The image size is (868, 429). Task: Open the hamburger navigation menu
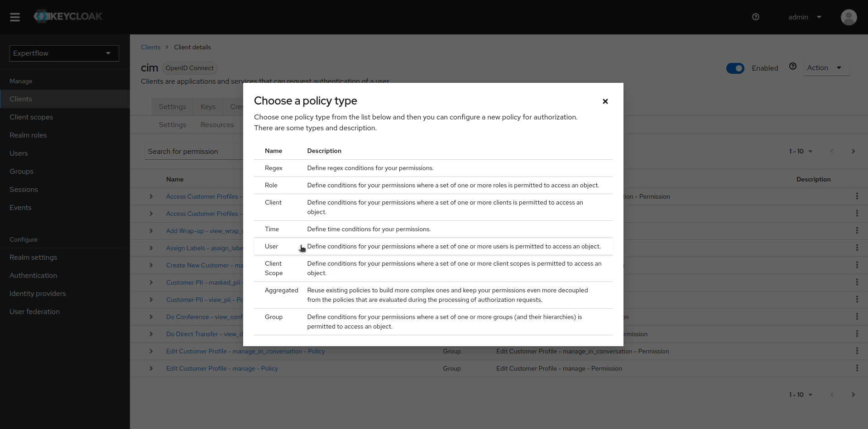pos(15,17)
